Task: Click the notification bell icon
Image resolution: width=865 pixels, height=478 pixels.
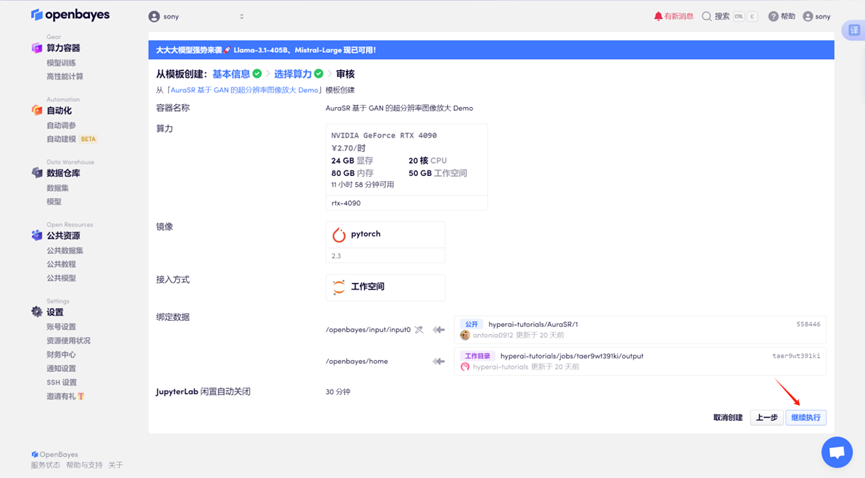Action: (x=658, y=17)
